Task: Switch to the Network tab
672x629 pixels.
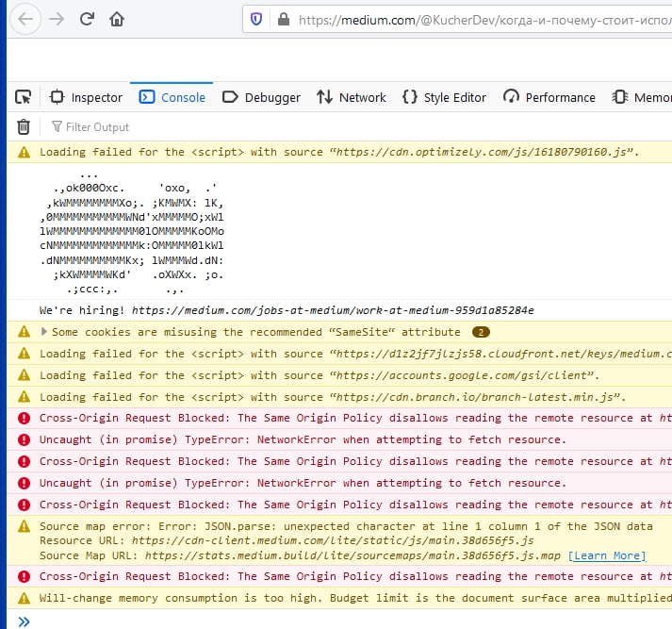Action: (351, 97)
